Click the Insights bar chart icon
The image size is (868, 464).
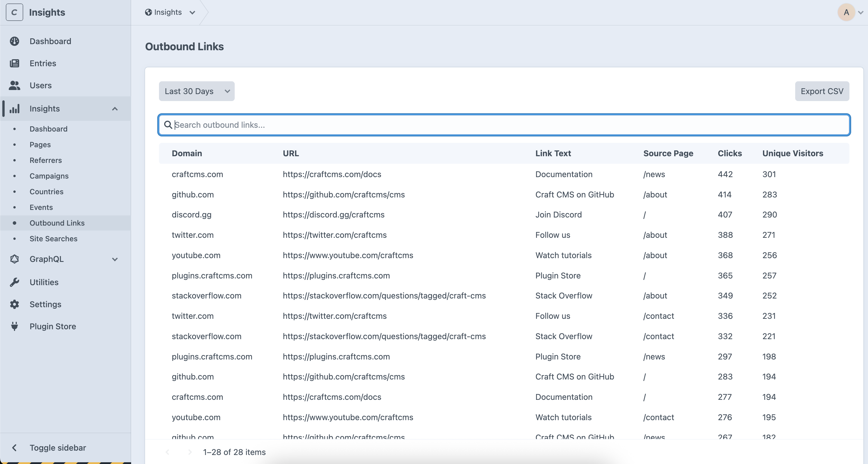click(x=15, y=109)
